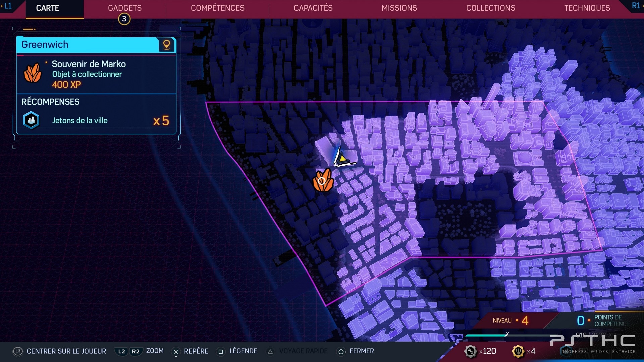
Task: Click the Souvenir de Marko crystal icon in panel
Action: click(33, 73)
